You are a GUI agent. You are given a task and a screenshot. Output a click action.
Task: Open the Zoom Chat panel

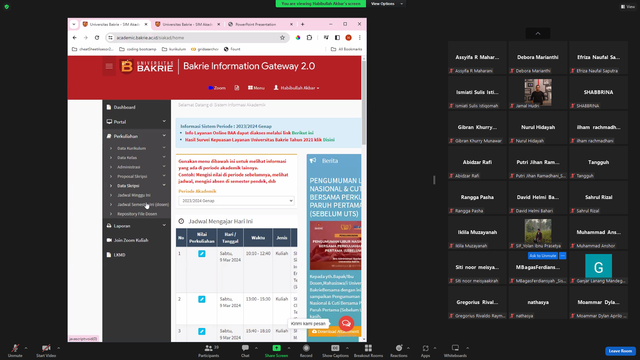pyautogui.click(x=245, y=350)
